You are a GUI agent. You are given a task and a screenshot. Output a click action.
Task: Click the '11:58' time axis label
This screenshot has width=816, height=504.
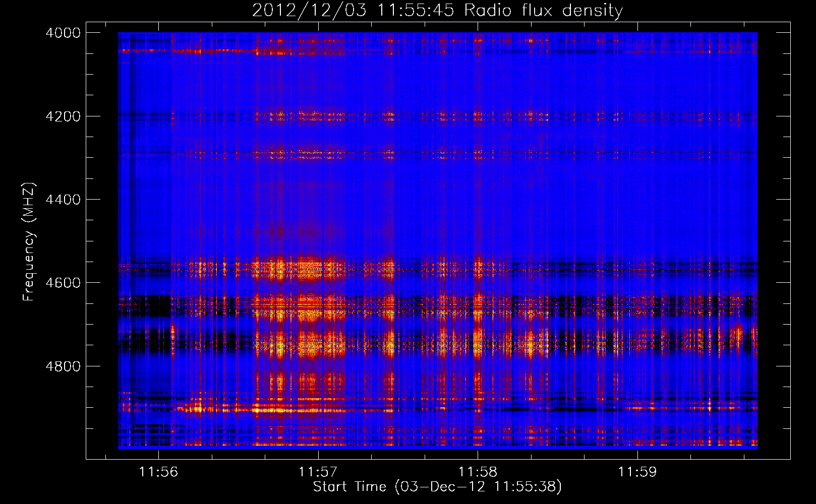478,472
